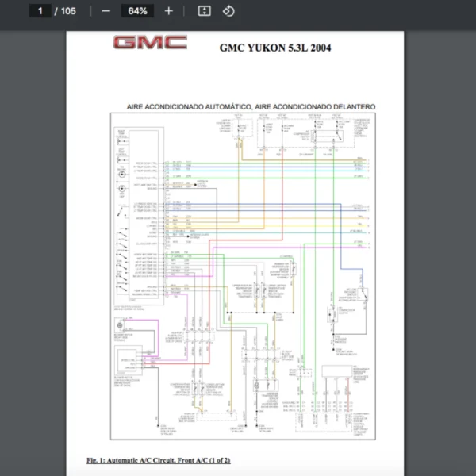Viewport: 476px width, 476px height.
Task: Toggle fit to page icon
Action: point(205,11)
